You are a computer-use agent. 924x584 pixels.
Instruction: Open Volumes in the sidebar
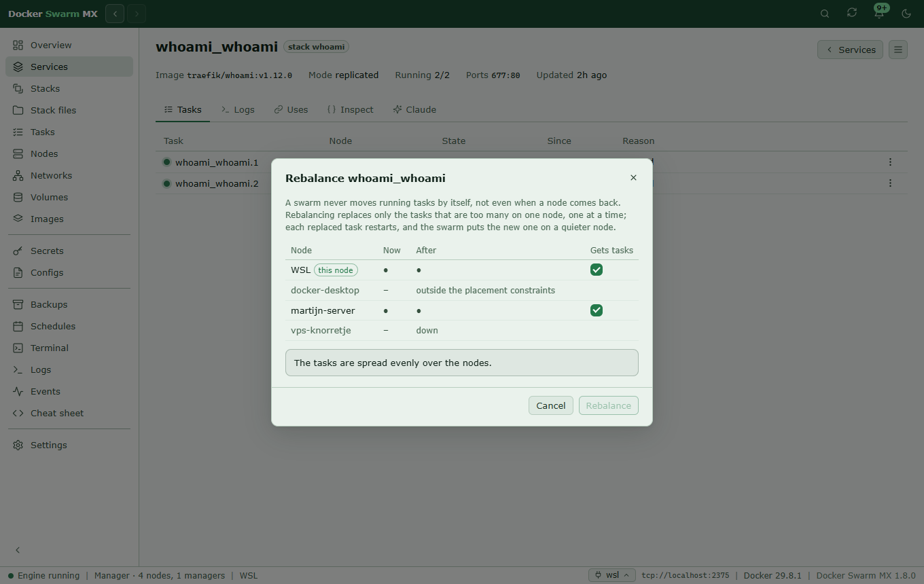pos(69,197)
